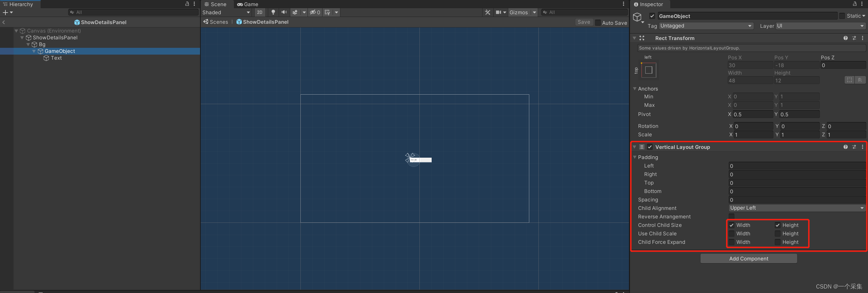Toggle raw edit mode R button
Screen dimensions: 868x293
click(x=860, y=80)
